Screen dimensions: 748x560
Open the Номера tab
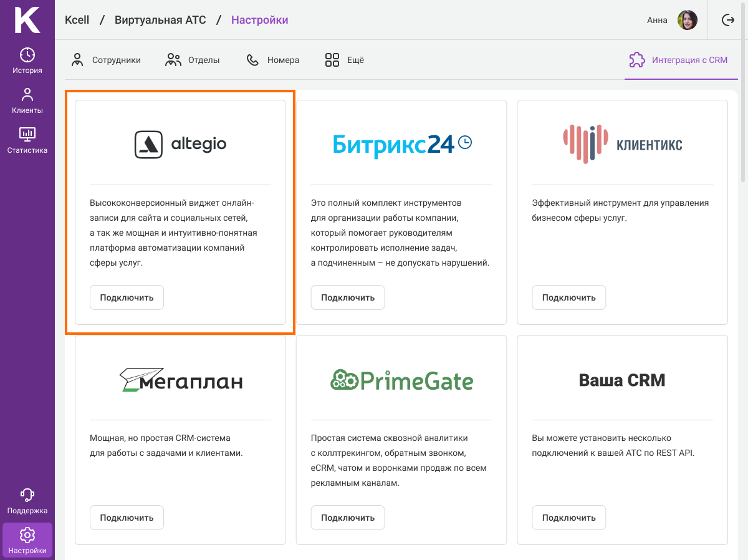[273, 60]
